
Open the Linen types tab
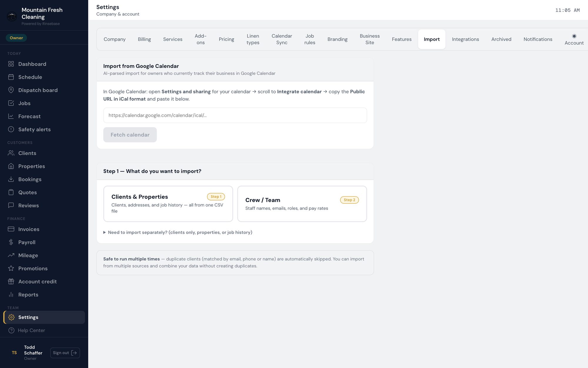pyautogui.click(x=253, y=39)
